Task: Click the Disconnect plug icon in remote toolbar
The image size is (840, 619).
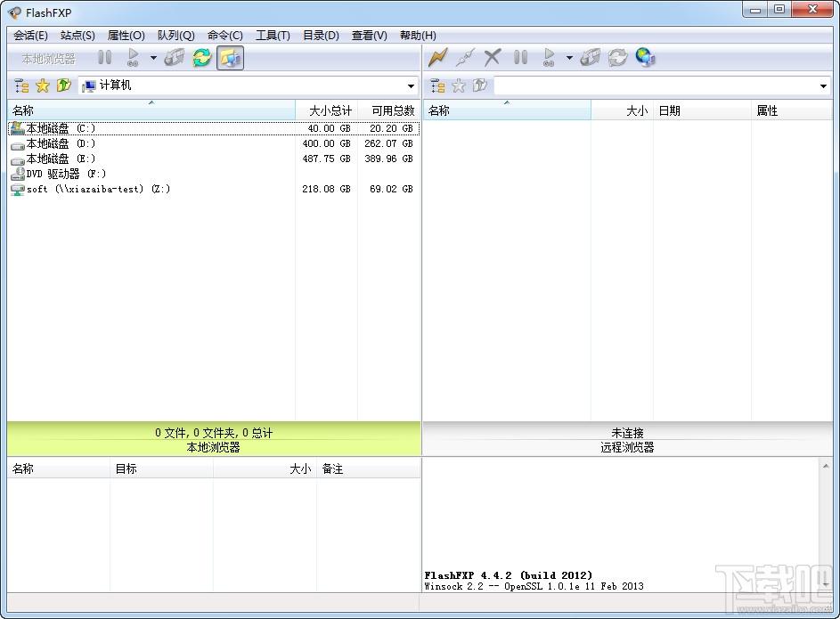Action: point(464,58)
